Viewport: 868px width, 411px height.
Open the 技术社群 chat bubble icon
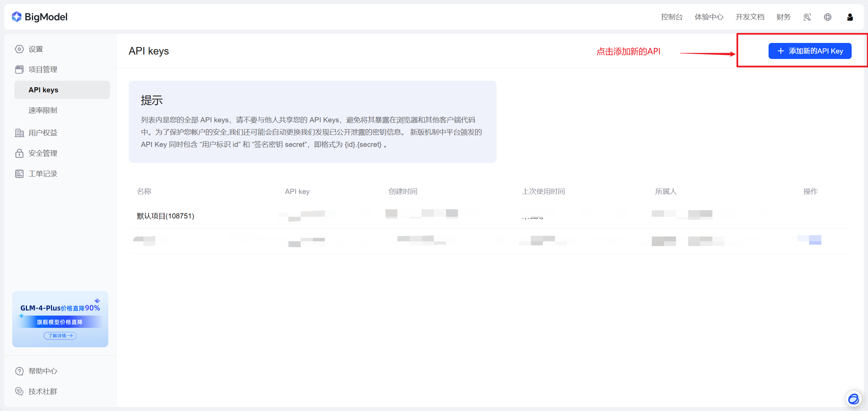[19, 391]
